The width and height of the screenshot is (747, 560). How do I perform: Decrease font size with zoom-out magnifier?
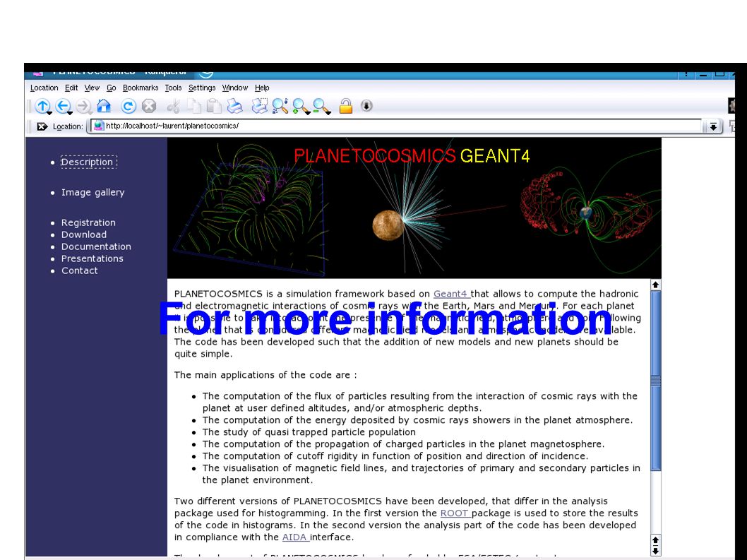(x=320, y=105)
